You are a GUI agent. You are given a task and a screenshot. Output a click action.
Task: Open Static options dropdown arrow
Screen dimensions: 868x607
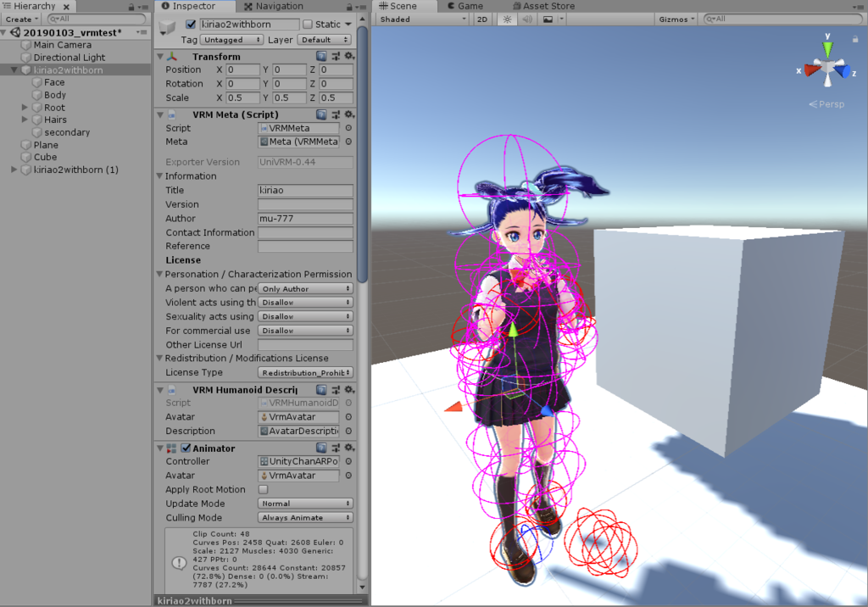point(348,25)
